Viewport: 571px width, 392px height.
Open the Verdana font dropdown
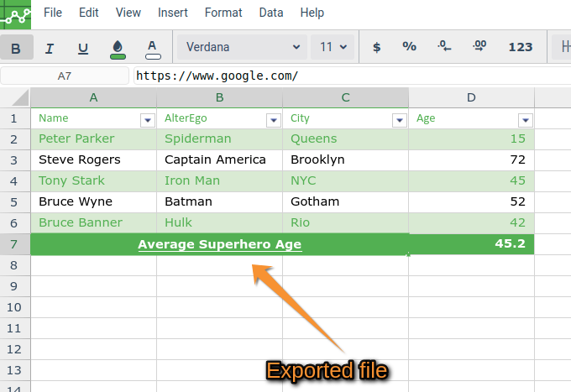(x=242, y=47)
